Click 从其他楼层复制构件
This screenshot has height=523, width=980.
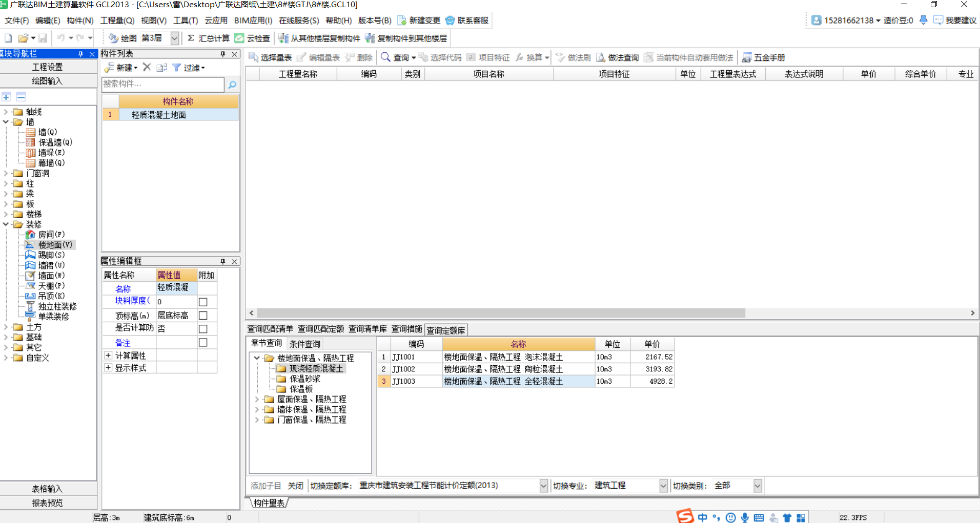tap(319, 38)
